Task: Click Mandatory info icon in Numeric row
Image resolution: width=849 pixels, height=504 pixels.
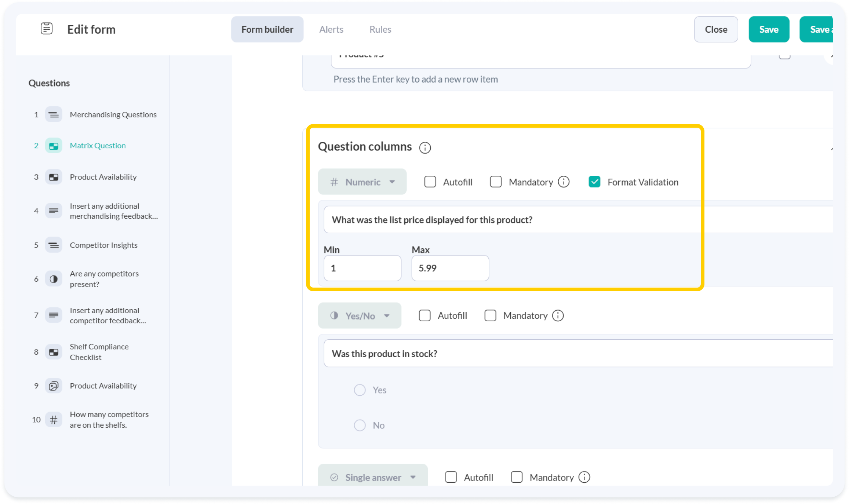Action: click(564, 182)
